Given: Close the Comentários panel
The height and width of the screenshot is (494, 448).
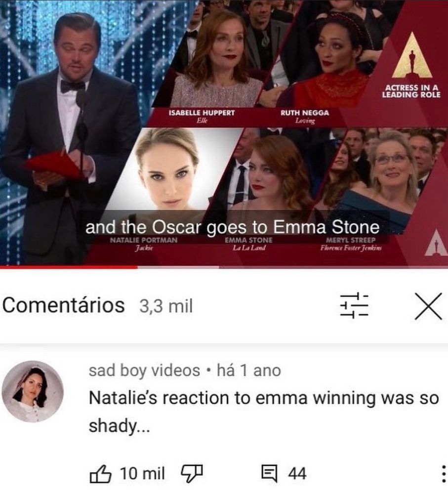Looking at the screenshot, I should 428,306.
